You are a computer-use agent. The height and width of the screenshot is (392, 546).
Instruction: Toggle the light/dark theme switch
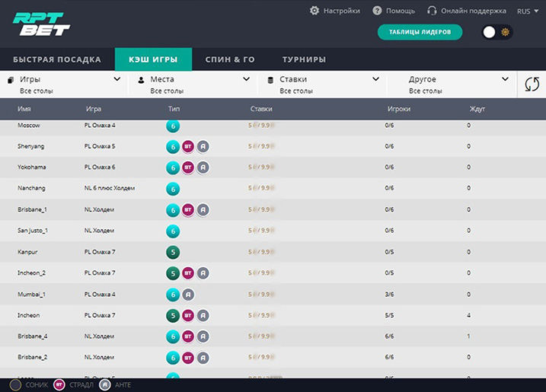coord(497,32)
